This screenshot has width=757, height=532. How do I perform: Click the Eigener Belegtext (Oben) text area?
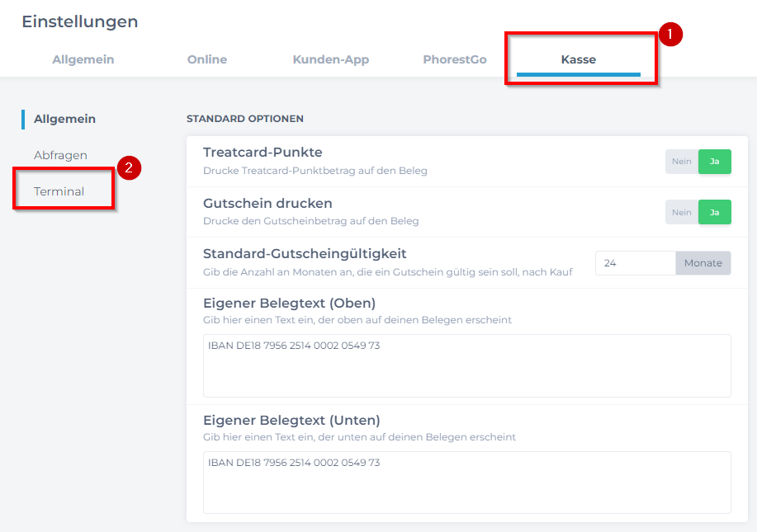coord(467,365)
